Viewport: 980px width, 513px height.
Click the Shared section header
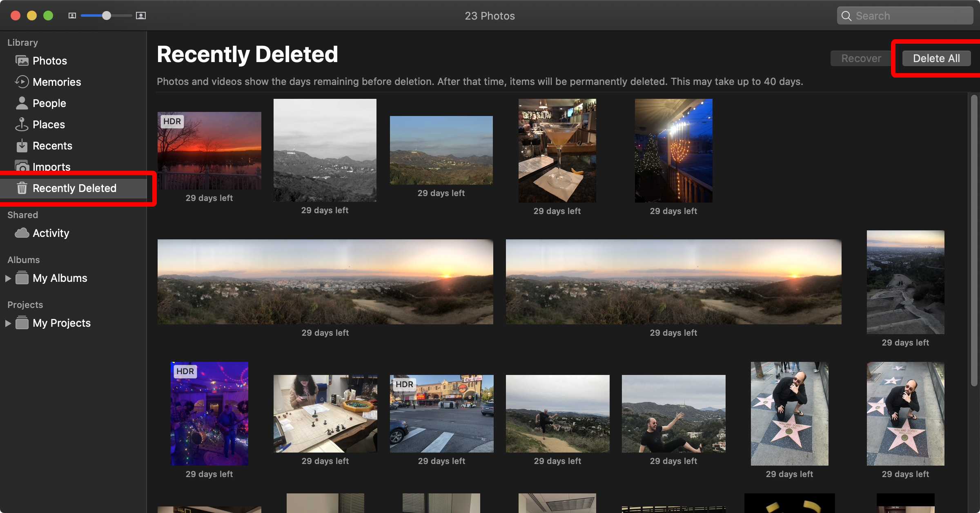coord(23,215)
